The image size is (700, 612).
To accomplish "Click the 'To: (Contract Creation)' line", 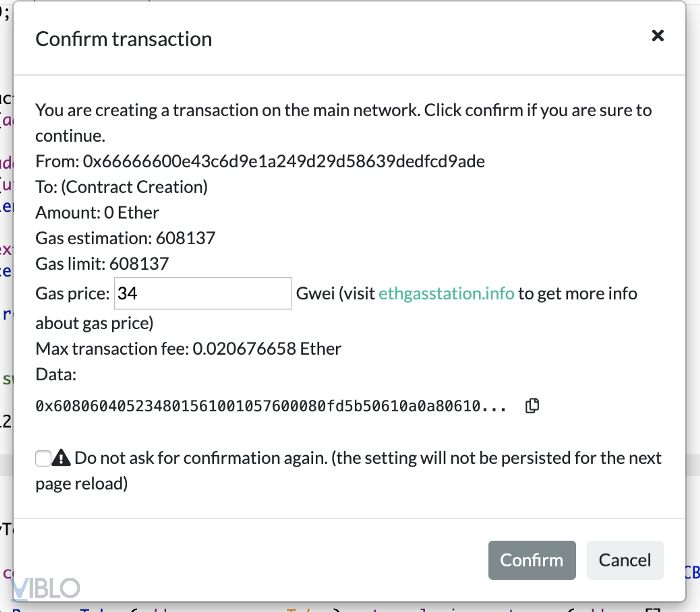I will (x=122, y=187).
